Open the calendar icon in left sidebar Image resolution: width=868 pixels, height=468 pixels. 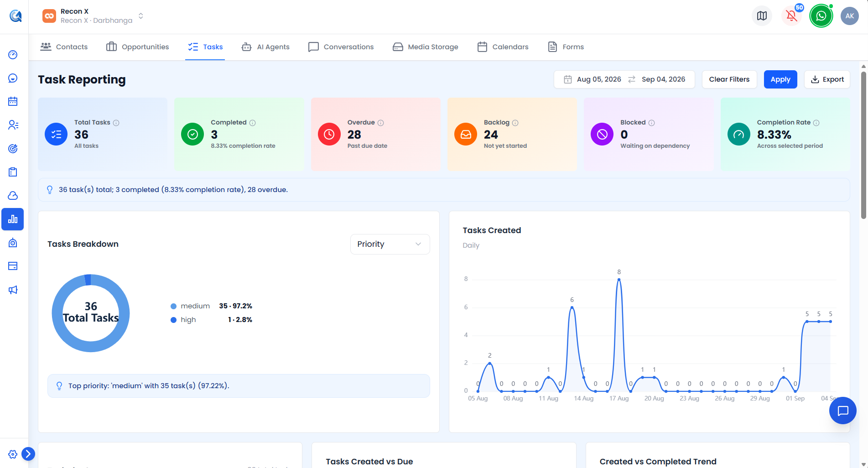13,101
